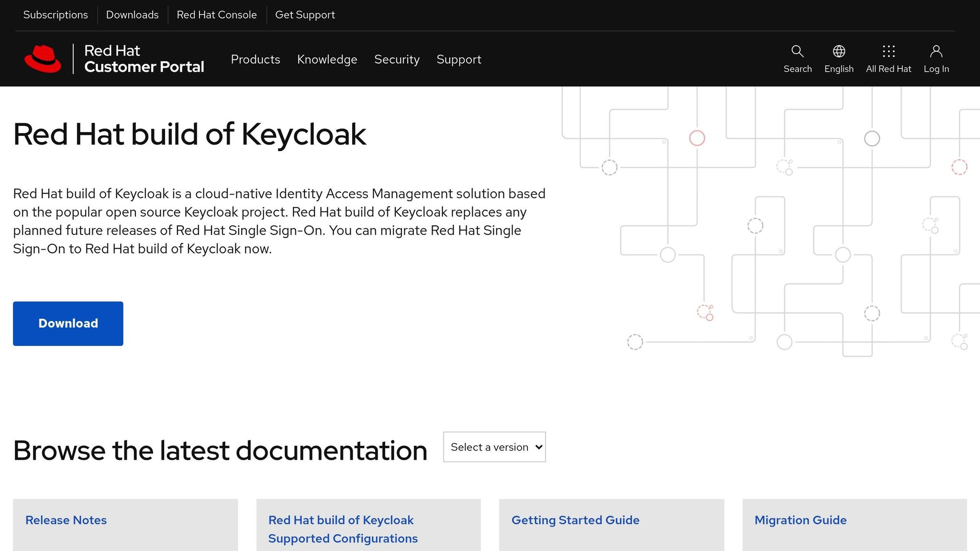The width and height of the screenshot is (980, 551).
Task: Click the English globe language icon
Action: coord(839,51)
